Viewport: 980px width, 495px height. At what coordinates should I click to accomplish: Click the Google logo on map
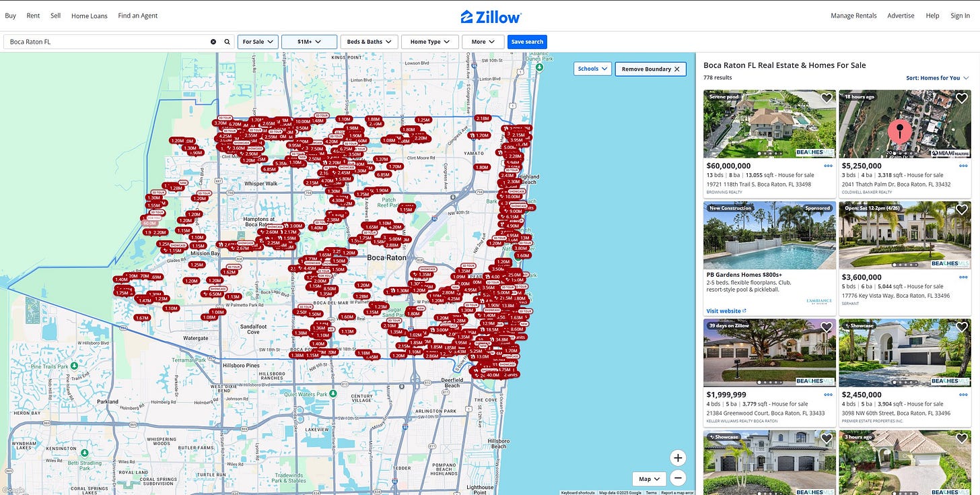12,490
